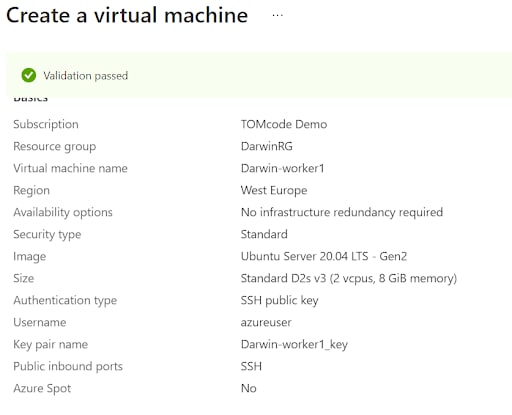
Task: Select the 'West Europe' region value
Action: click(274, 190)
